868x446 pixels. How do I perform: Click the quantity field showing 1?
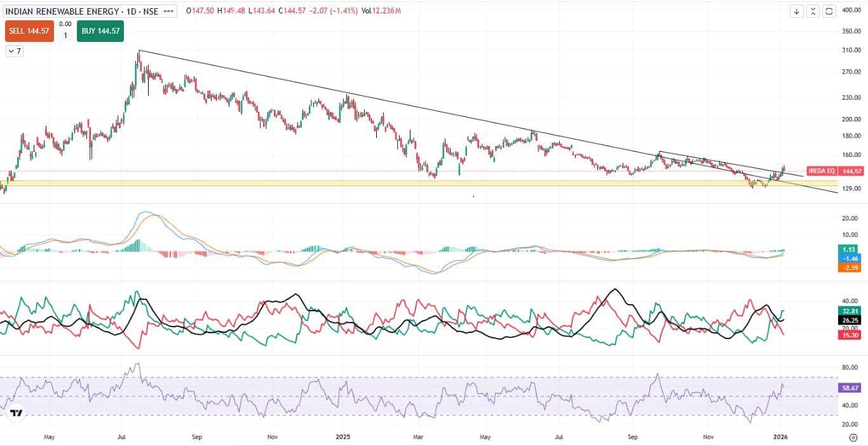[65, 36]
